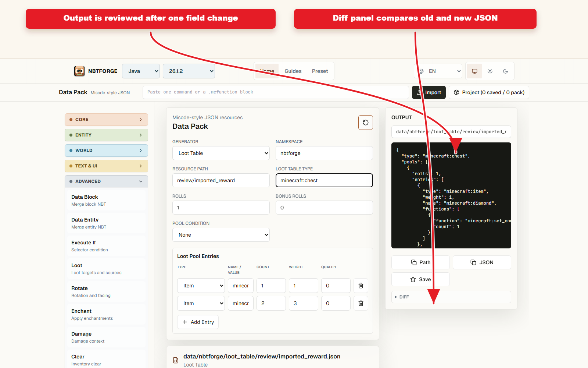Click the JSON output code block

[x=451, y=195]
